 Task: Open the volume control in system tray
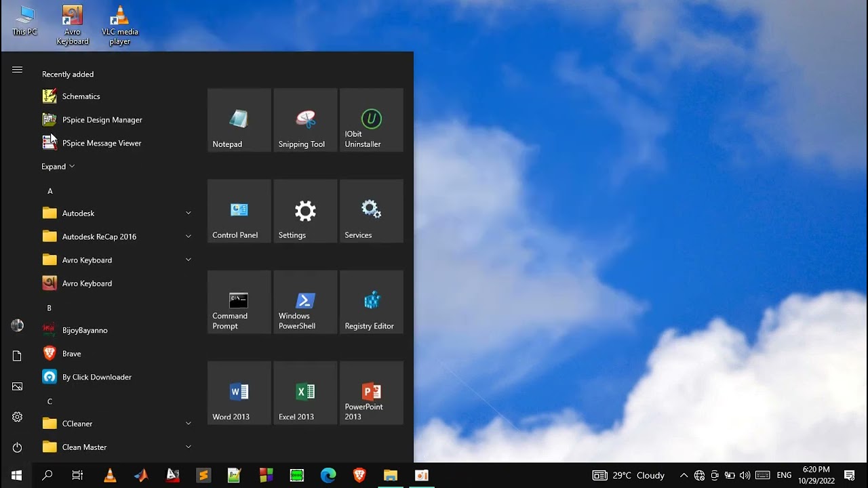tap(745, 475)
